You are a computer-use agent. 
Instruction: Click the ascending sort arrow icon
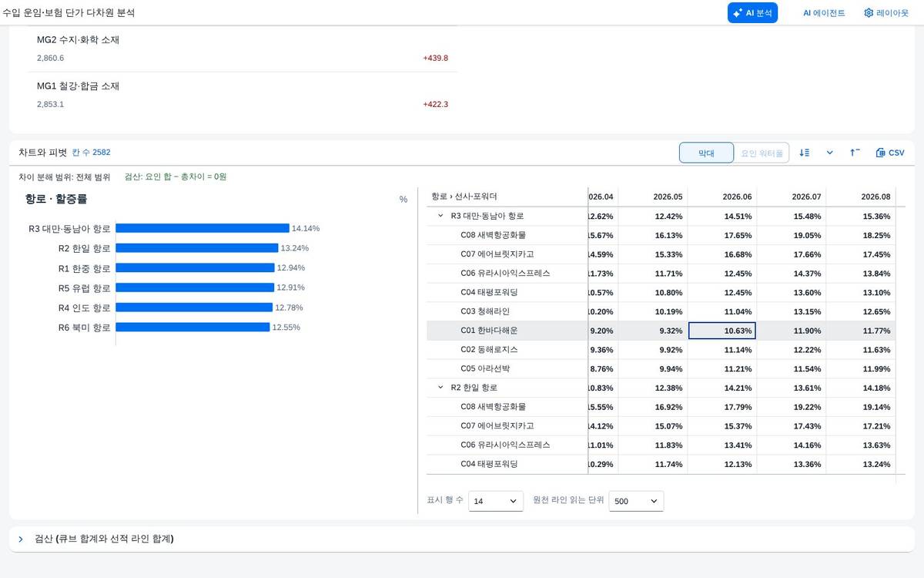pyautogui.click(x=855, y=153)
